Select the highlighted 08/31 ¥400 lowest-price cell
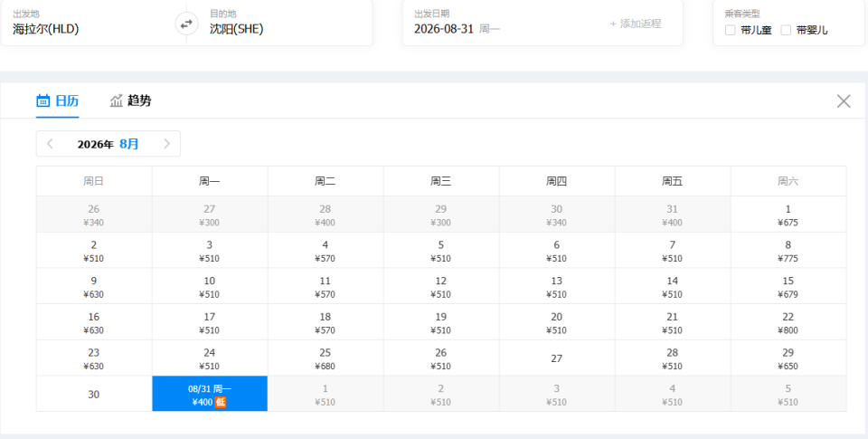Viewport: 868px width, 439px height. pos(210,394)
